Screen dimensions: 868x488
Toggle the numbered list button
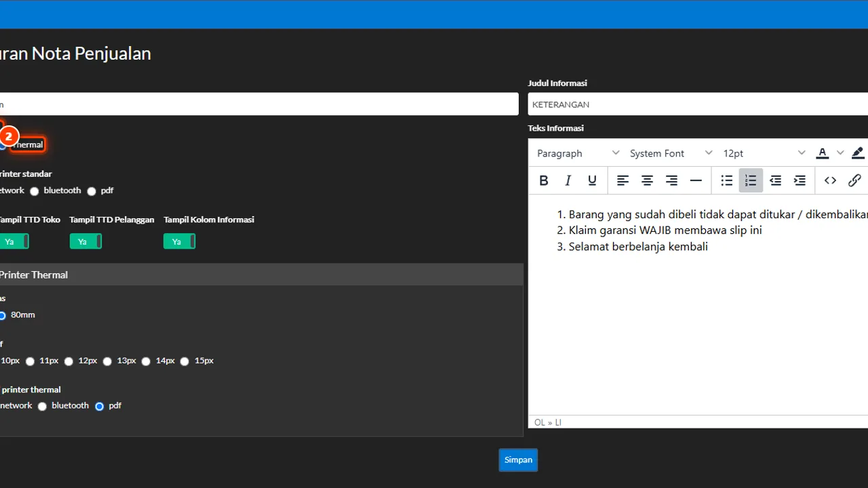pyautogui.click(x=751, y=180)
